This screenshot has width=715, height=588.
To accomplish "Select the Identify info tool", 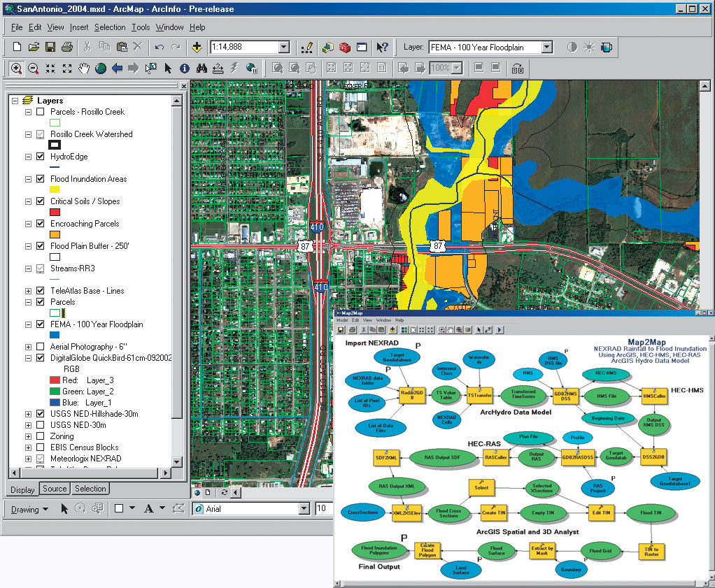I will 185,69.
